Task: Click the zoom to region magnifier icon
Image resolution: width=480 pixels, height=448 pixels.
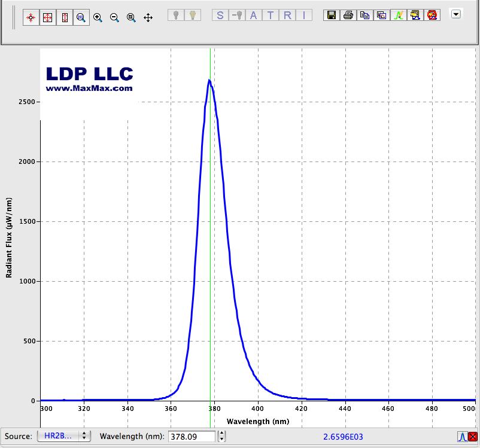Action: tap(131, 17)
